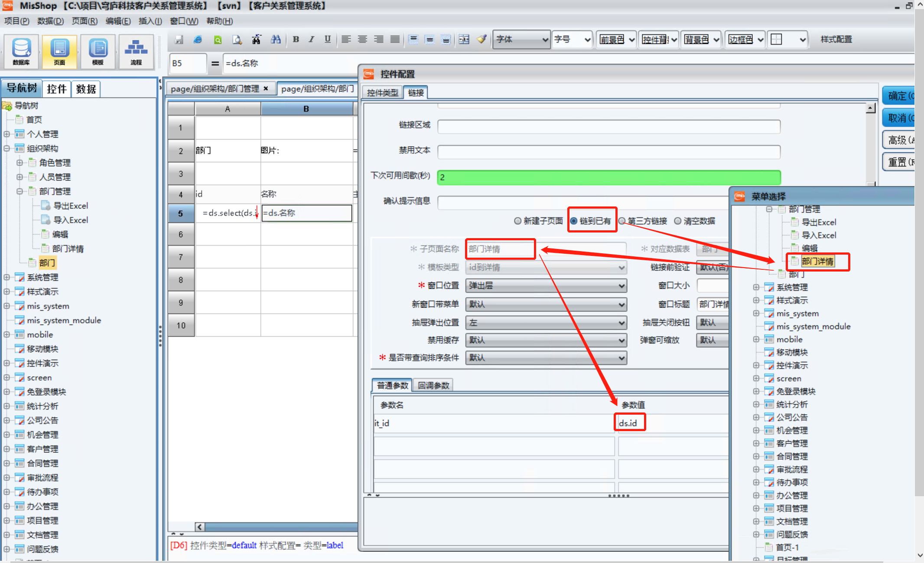Open the 插入(I) menu

point(150,21)
